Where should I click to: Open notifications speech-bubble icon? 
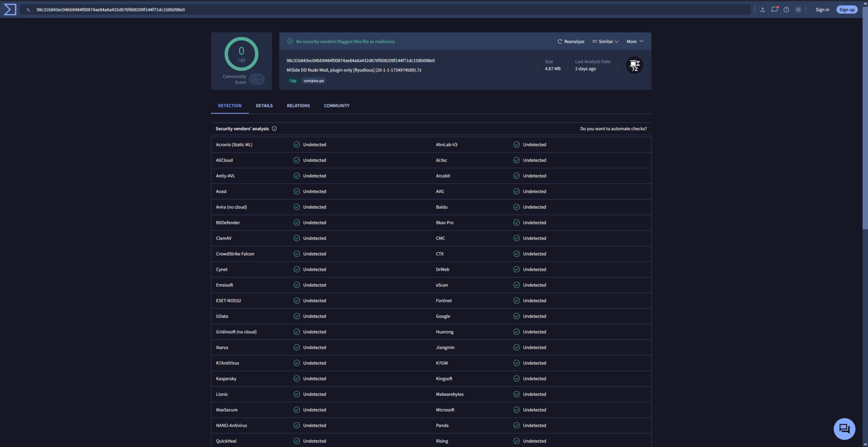click(774, 10)
